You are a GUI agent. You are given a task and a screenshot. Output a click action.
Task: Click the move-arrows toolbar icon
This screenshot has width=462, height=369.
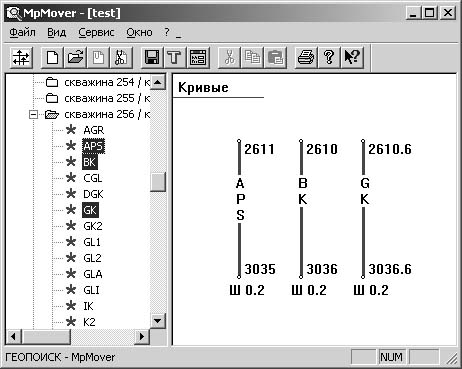(21, 58)
